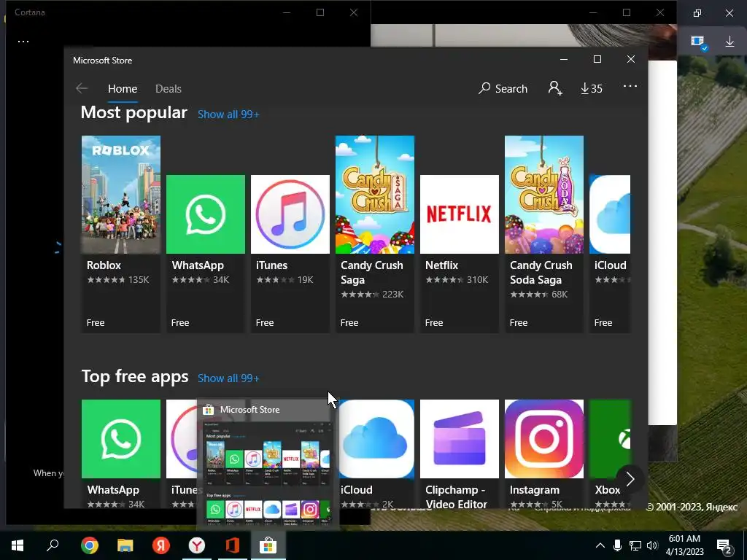The height and width of the screenshot is (560, 747).
Task: Launch Google Chrome from taskbar
Action: [90, 545]
